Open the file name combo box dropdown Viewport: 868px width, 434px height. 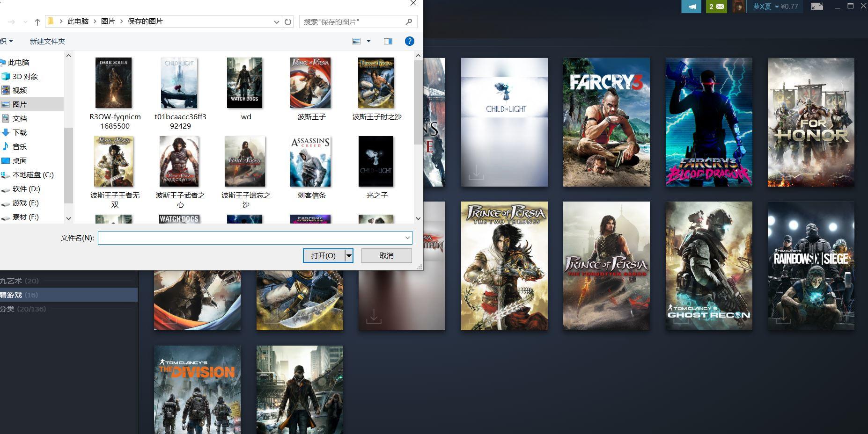407,238
